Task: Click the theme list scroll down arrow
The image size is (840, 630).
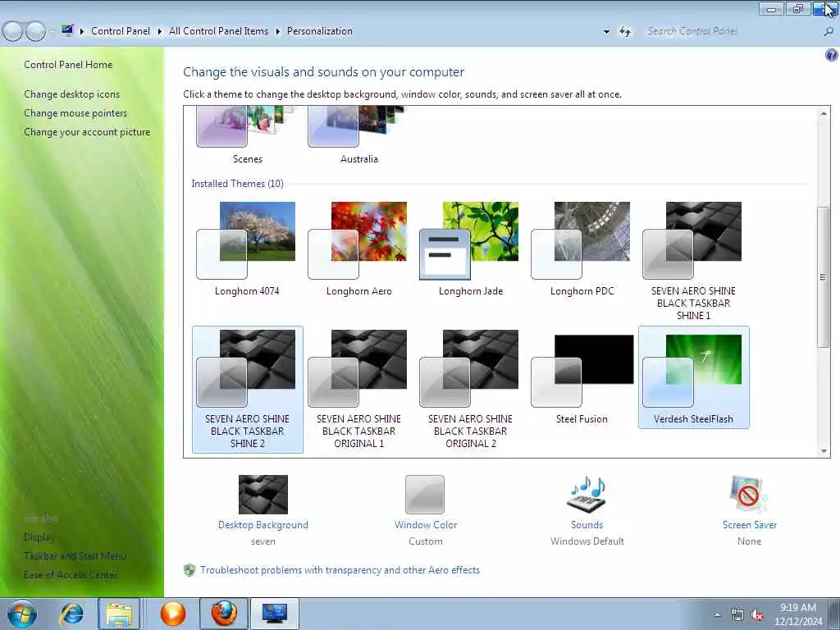Action: (824, 451)
